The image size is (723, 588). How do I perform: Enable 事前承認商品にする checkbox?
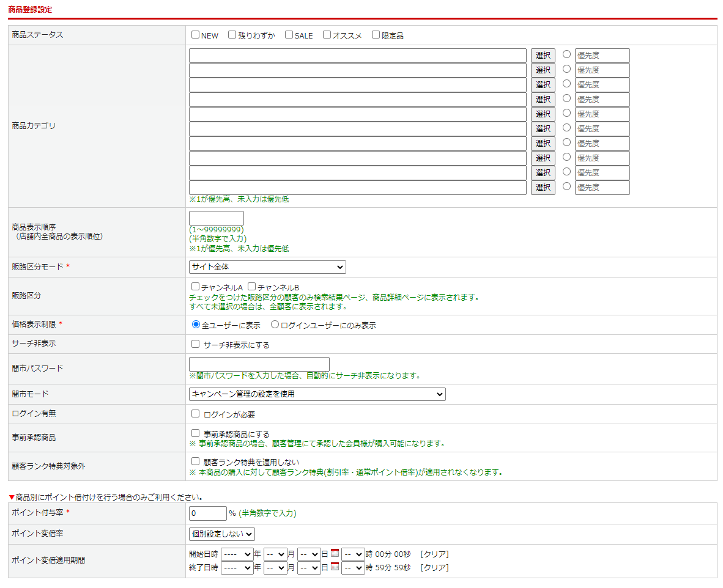tap(196, 433)
